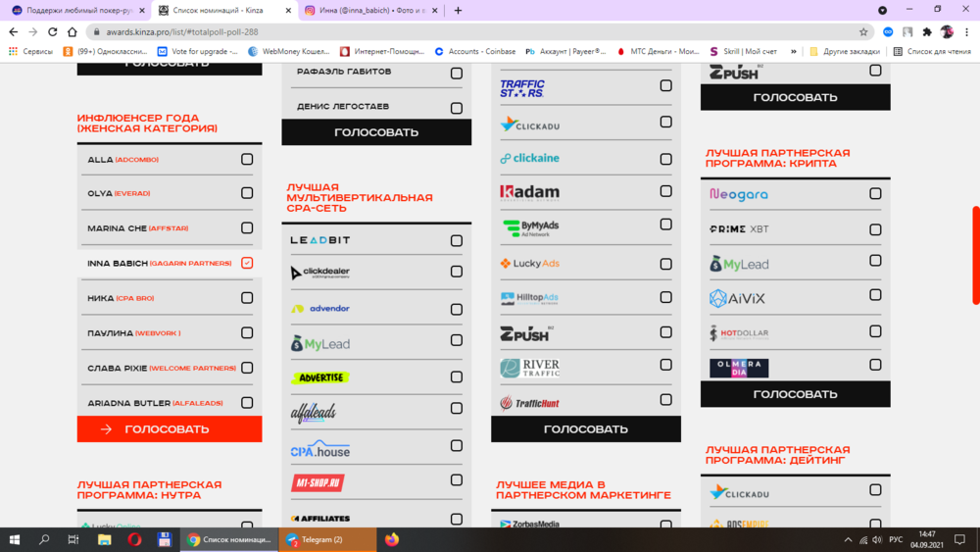Select the TrafficStars logo
This screenshot has width=980, height=552.
click(x=522, y=88)
